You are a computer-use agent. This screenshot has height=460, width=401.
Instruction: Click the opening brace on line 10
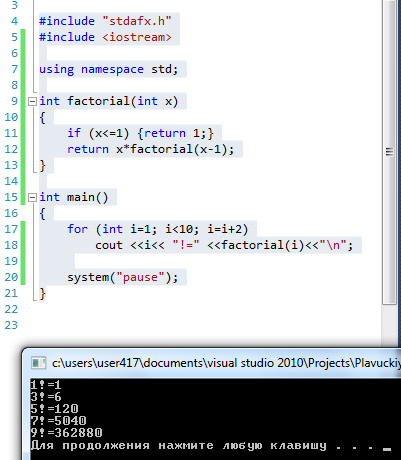coord(42,117)
